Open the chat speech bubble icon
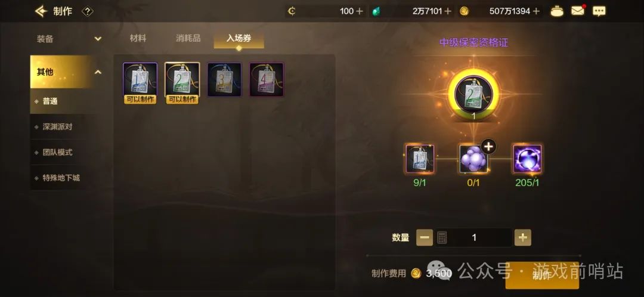The image size is (644, 297). click(599, 11)
